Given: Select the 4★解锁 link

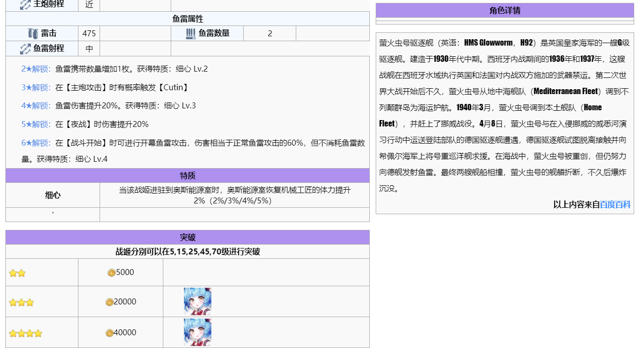Looking at the screenshot, I should (36, 105).
